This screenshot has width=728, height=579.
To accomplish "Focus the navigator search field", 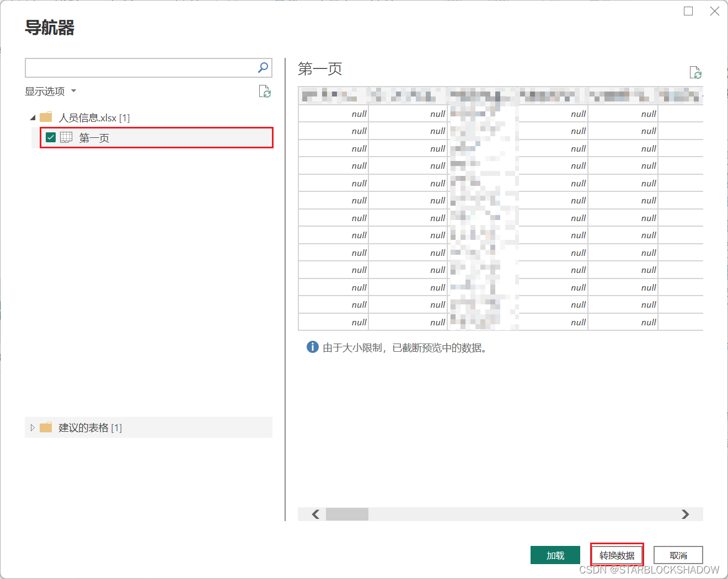I will tap(148, 68).
